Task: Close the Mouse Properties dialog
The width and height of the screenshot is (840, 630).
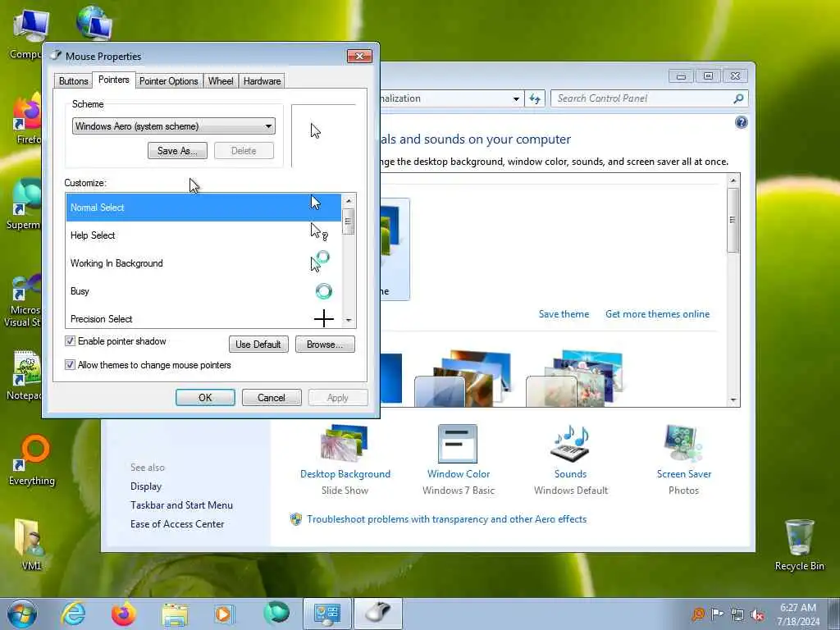Action: click(359, 57)
